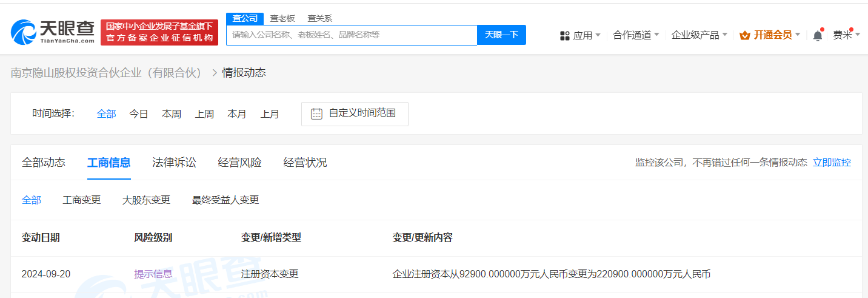
Task: Filter by 大股东变更 sub-category
Action: pyautogui.click(x=146, y=200)
